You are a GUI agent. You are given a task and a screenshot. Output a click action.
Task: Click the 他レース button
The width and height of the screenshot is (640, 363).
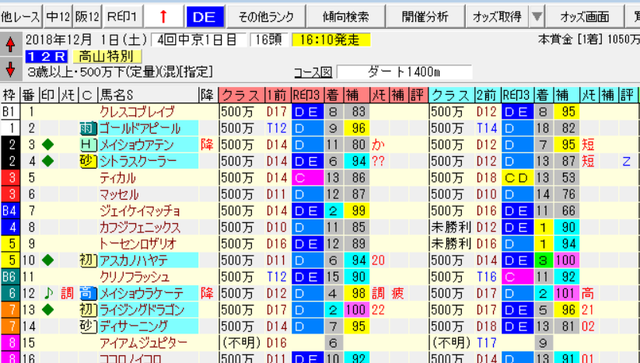[21, 16]
